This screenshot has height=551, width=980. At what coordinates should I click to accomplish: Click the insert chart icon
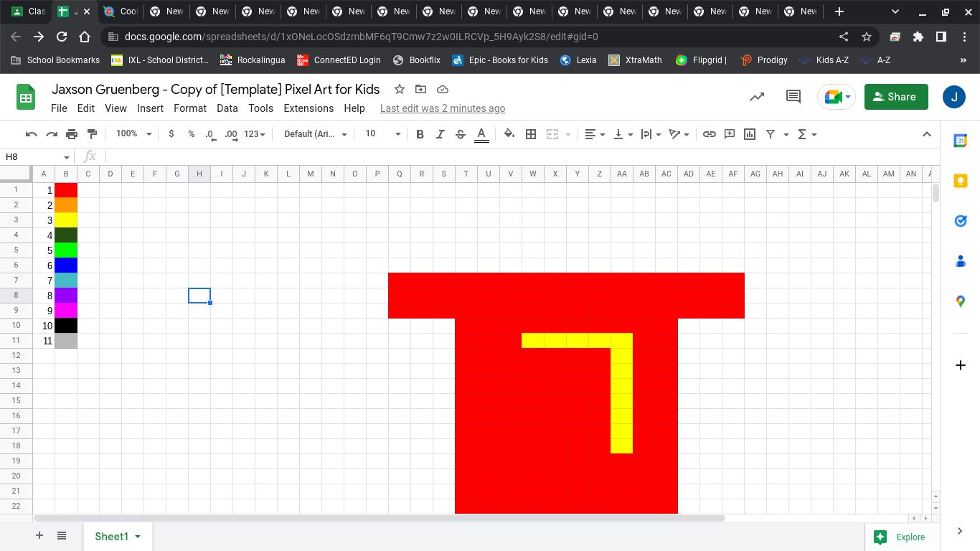pos(750,134)
